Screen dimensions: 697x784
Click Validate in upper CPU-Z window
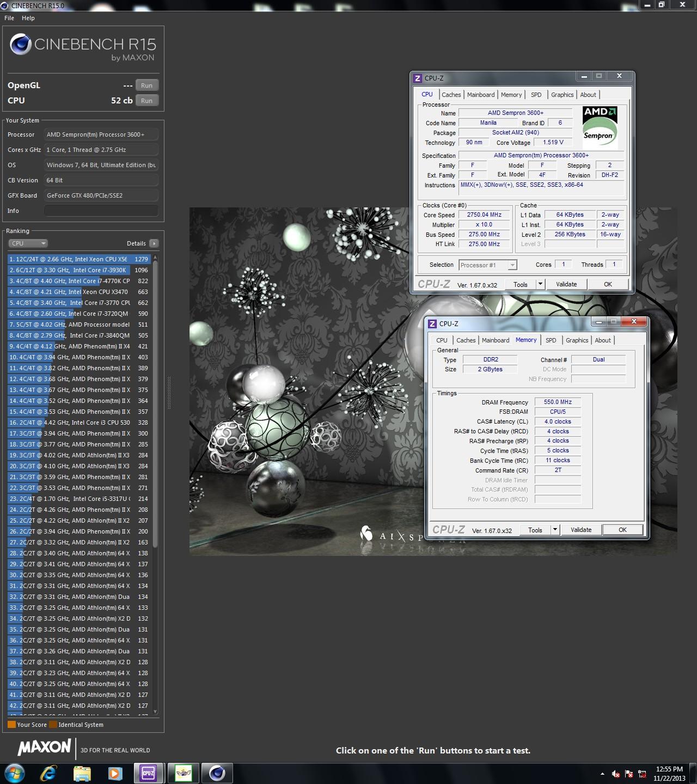(x=566, y=284)
